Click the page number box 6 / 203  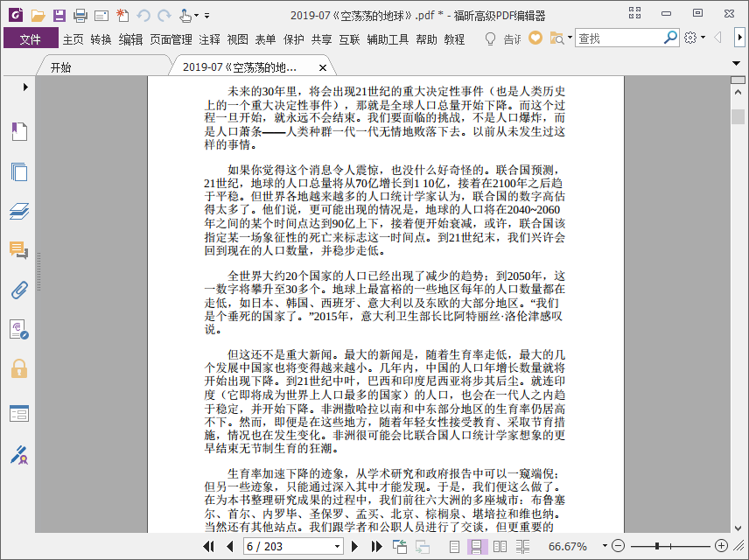click(289, 546)
